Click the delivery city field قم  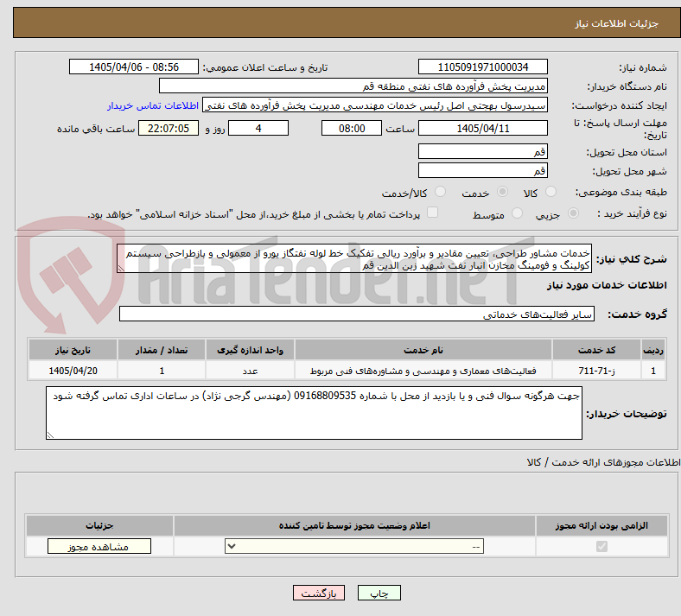click(x=482, y=170)
